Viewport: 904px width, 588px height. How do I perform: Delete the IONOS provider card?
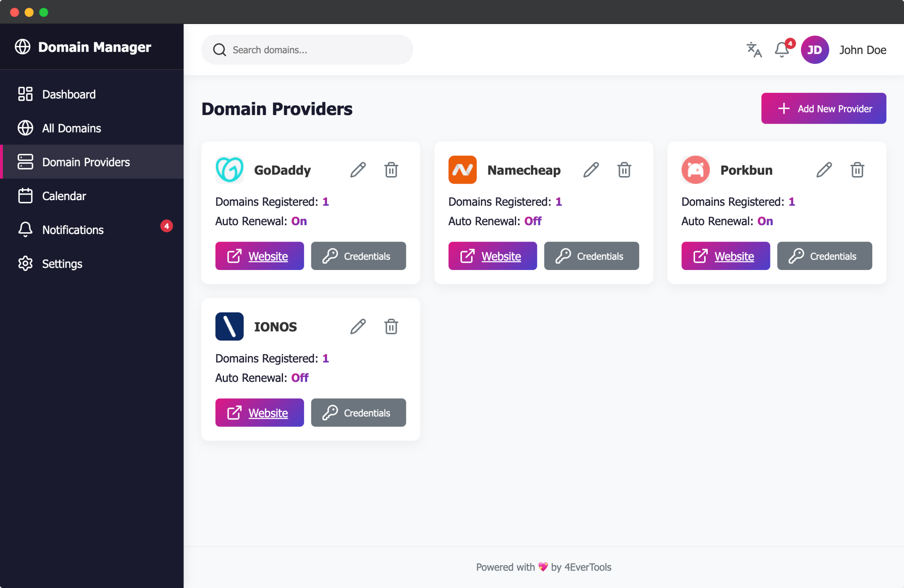click(391, 326)
